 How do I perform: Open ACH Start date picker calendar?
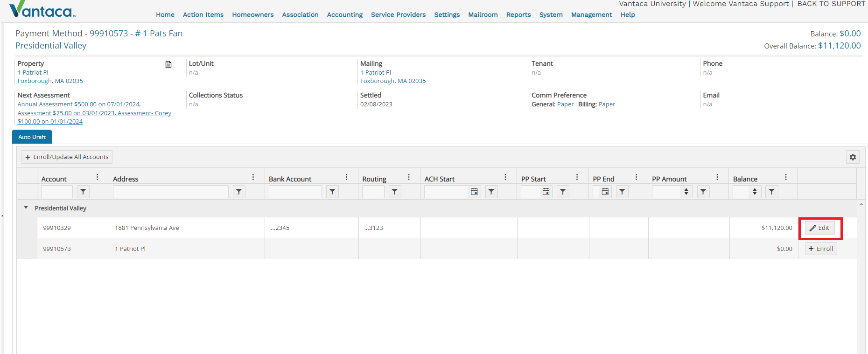[475, 192]
